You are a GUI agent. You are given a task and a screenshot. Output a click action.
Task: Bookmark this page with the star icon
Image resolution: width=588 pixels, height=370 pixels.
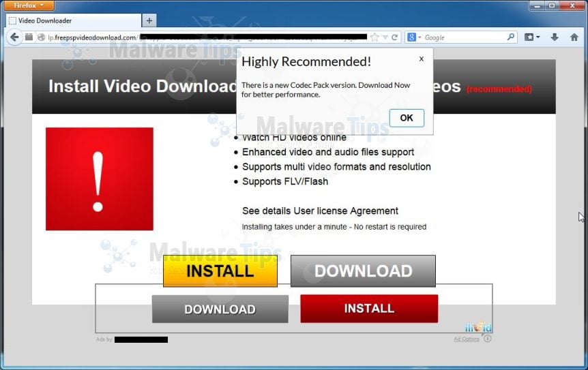pyautogui.click(x=374, y=37)
